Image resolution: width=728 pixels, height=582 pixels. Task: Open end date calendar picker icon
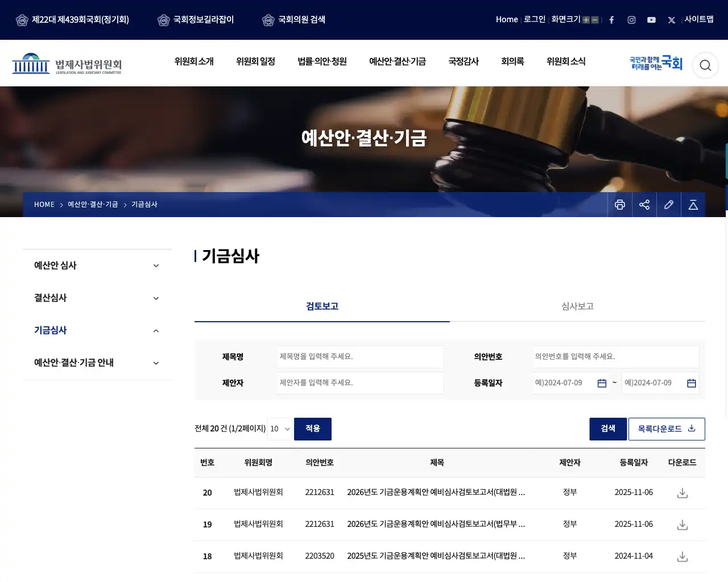692,383
